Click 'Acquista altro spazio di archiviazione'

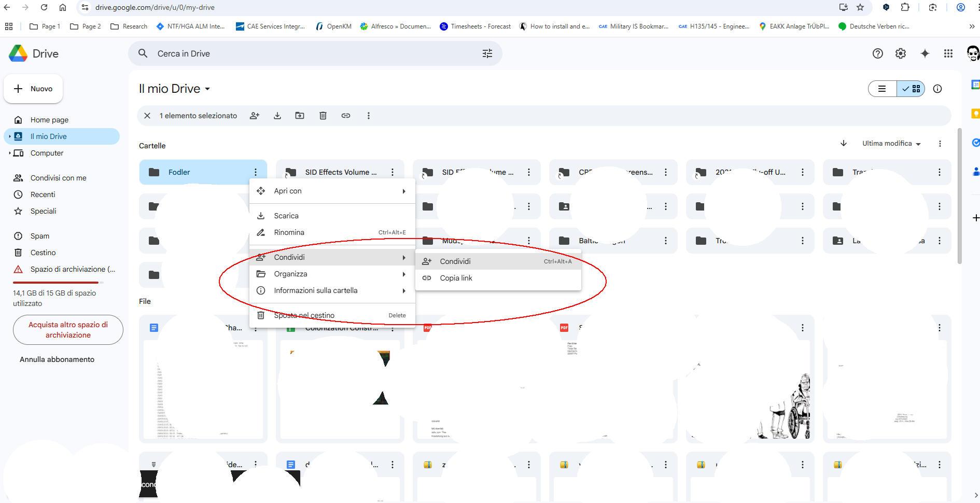point(68,330)
